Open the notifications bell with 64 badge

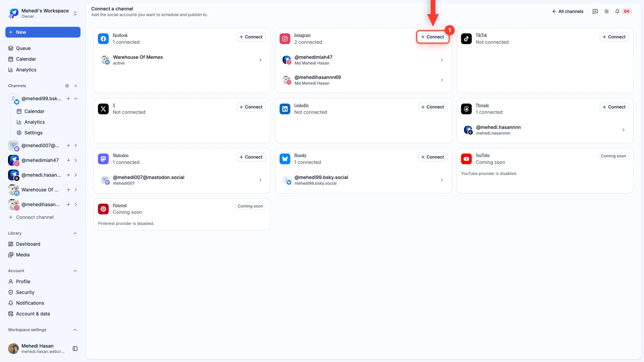(624, 11)
